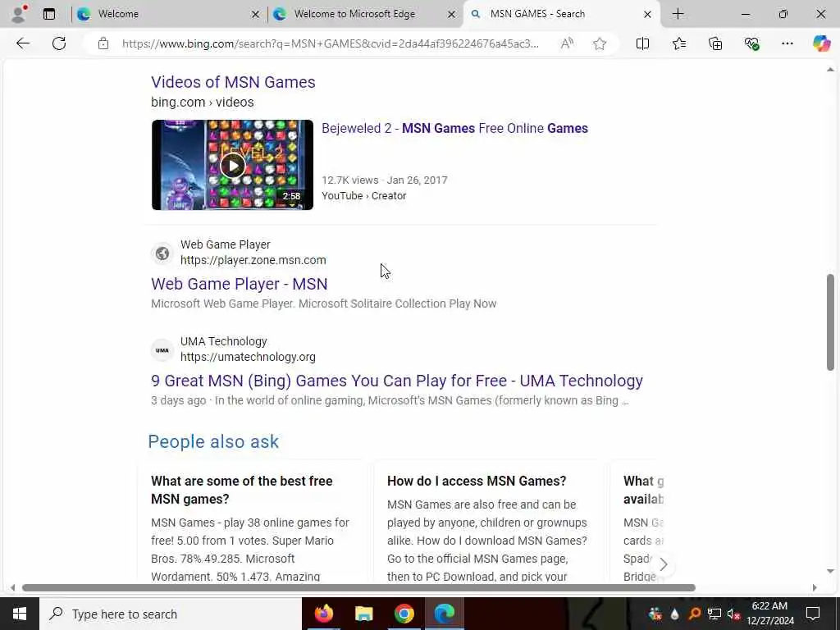Screen dimensions: 840x630
Task: Open Browser essentials heart icon
Action: click(751, 43)
